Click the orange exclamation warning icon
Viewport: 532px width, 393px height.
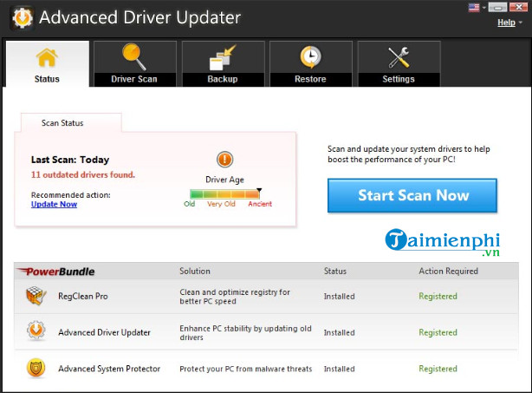(224, 160)
